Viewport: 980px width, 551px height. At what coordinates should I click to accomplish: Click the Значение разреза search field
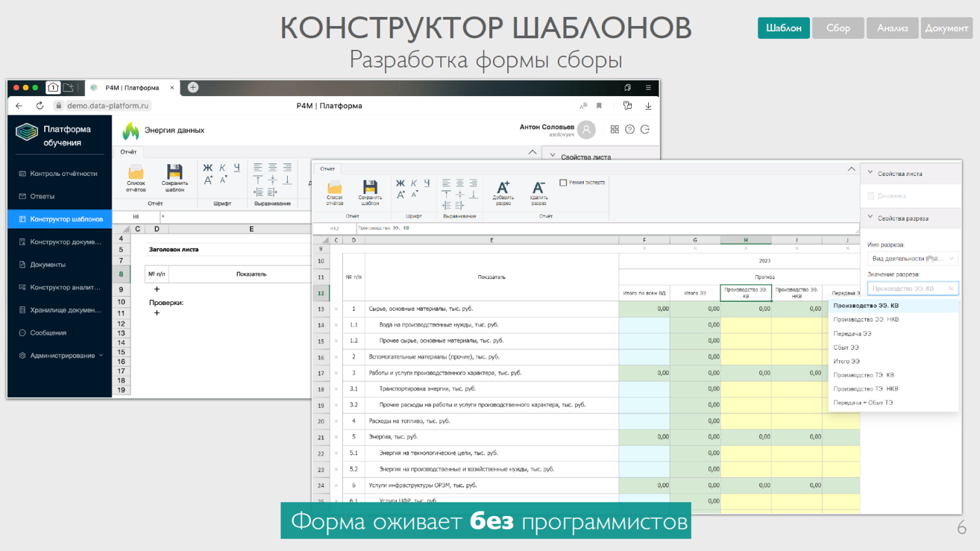[x=912, y=288]
